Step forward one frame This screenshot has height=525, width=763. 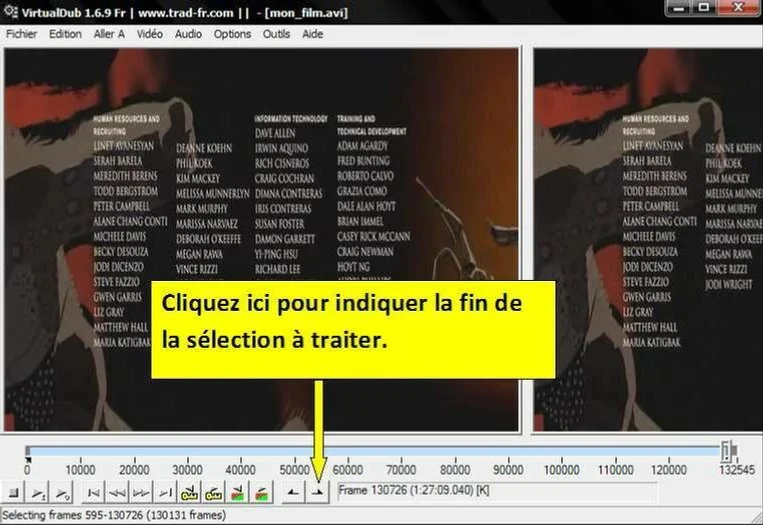click(x=141, y=493)
